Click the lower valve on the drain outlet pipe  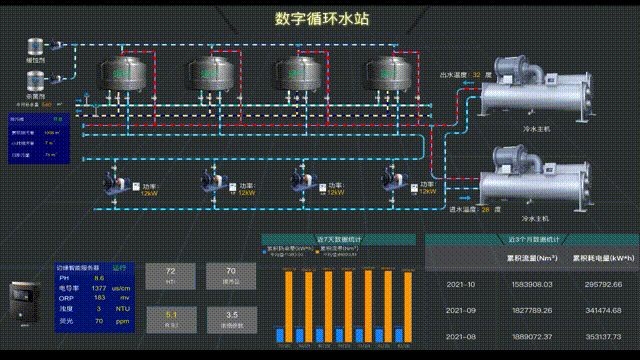[x=96, y=109]
